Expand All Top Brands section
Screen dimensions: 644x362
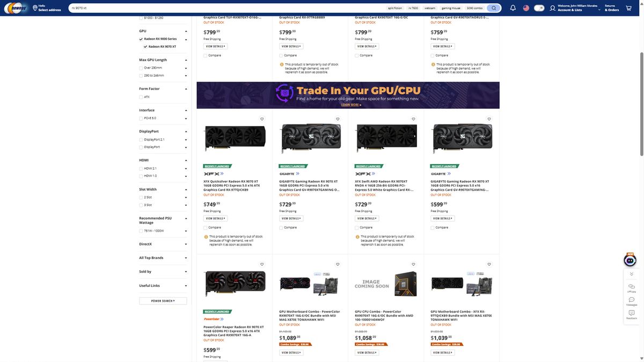click(186, 258)
